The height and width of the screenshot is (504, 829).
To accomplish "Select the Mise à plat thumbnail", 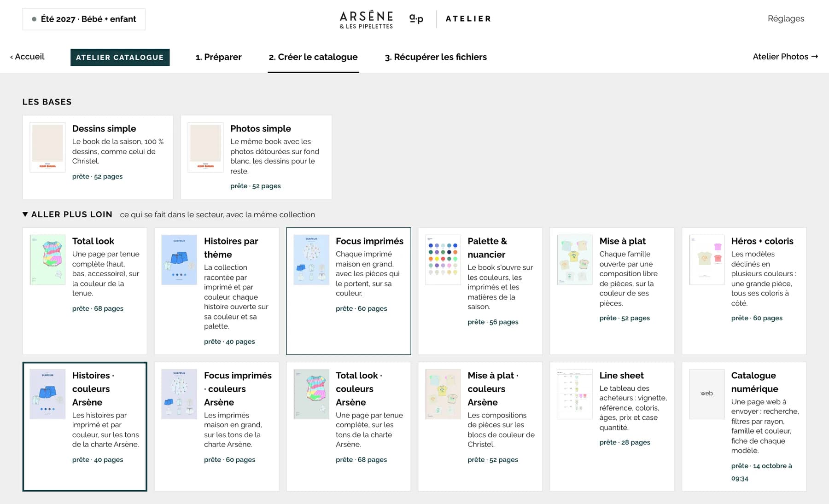I will (x=575, y=260).
